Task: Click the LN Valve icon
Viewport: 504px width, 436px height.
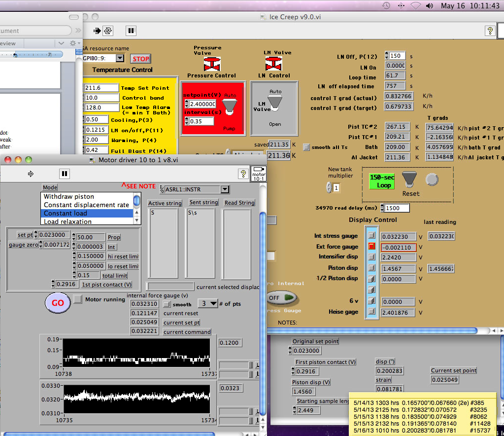Action: (x=273, y=64)
